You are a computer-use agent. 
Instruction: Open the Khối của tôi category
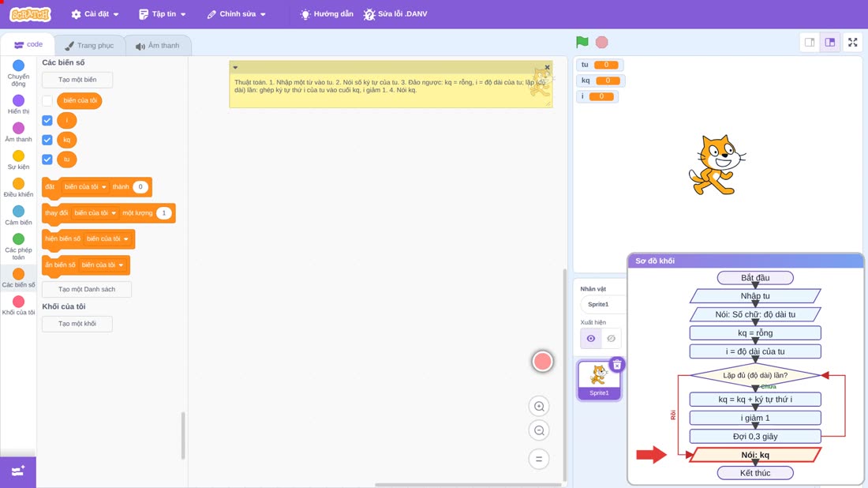coord(18,306)
